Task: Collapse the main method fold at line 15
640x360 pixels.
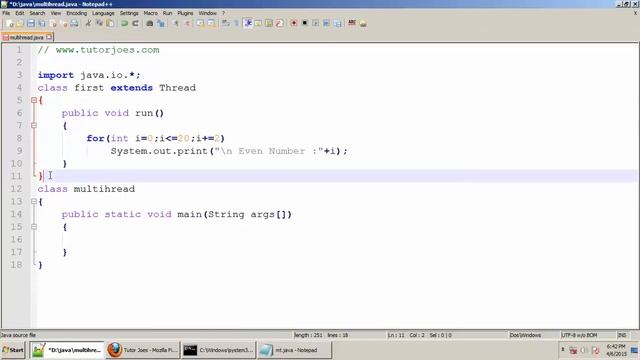Action: pyautogui.click(x=34, y=227)
